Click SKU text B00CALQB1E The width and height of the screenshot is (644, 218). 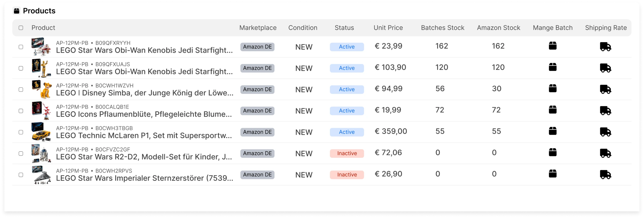click(112, 107)
